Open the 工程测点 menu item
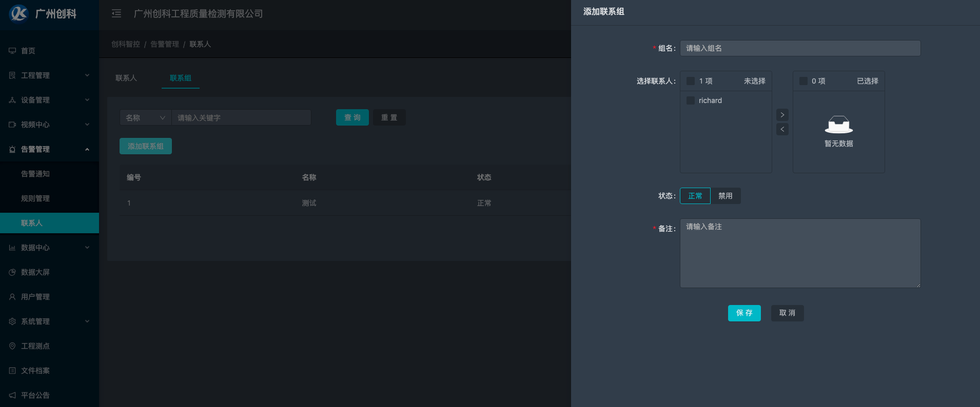Viewport: 980px width, 407px height. [x=49, y=346]
